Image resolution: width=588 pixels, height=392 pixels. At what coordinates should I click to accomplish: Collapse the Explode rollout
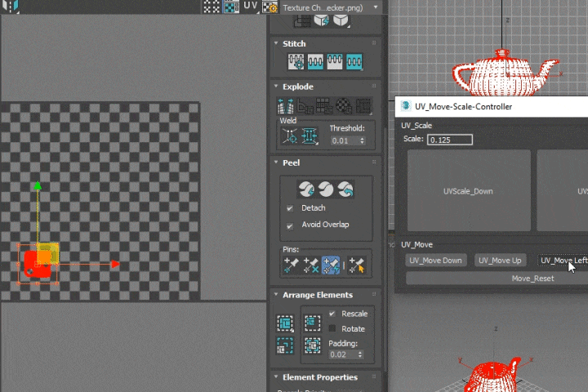point(276,87)
